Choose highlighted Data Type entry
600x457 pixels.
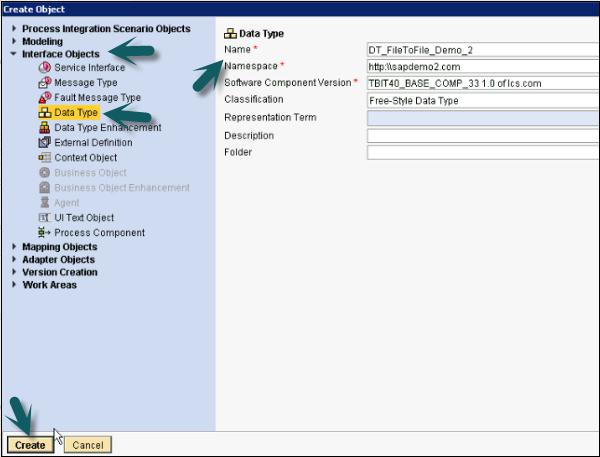(x=76, y=113)
